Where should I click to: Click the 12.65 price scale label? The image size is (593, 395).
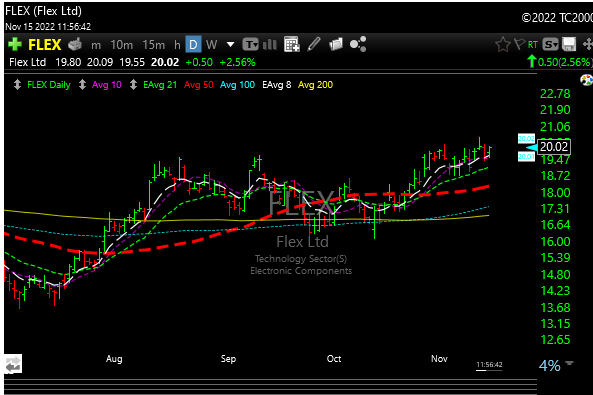(555, 340)
